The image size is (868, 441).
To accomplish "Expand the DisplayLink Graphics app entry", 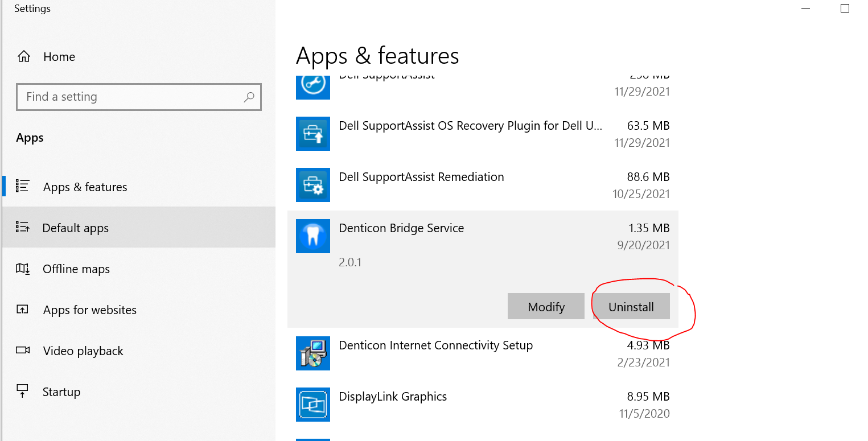I will tap(483, 405).
